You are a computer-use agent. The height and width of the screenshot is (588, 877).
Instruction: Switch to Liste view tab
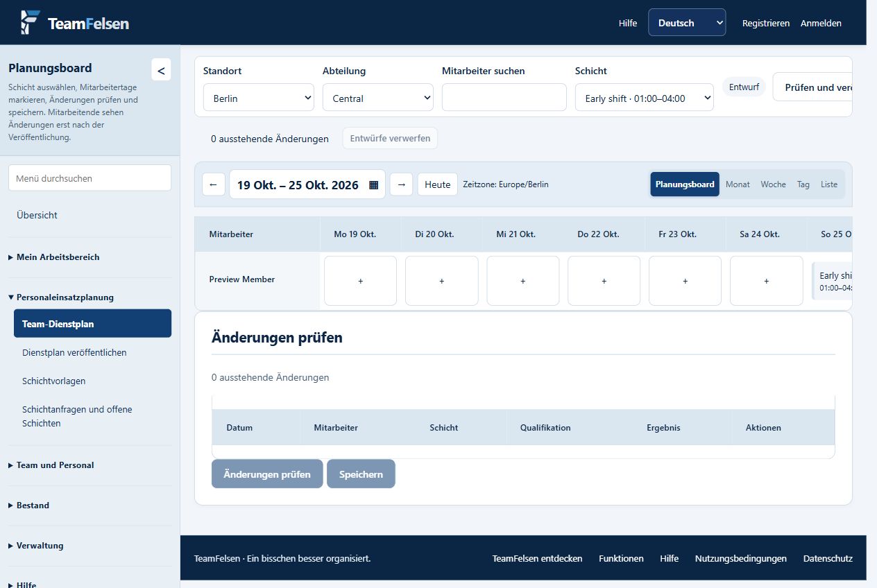point(829,184)
